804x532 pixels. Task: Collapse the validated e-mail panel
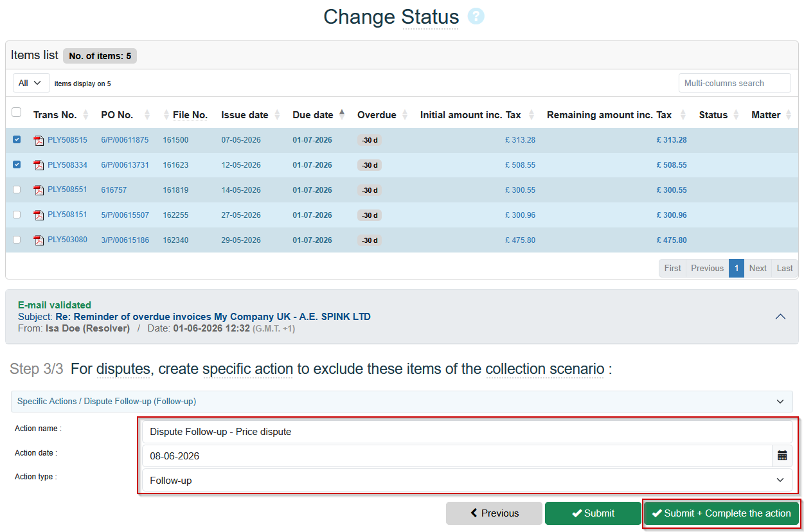click(x=780, y=316)
